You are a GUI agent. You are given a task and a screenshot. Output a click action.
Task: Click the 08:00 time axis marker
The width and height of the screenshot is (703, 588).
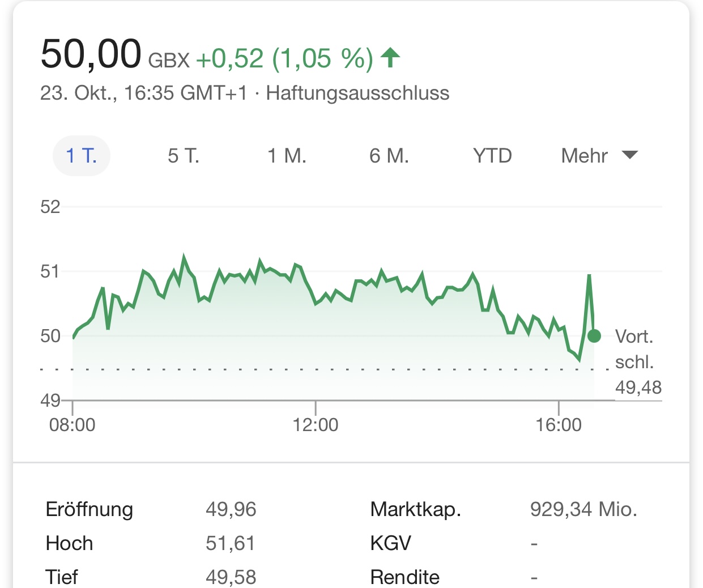73,424
